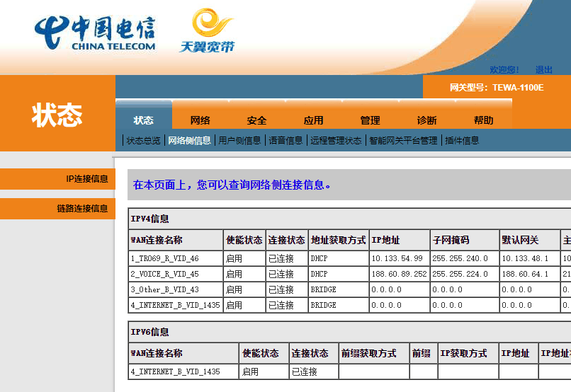Click 2_VOICE_R_VID_45 connection name
The width and height of the screenshot is (571, 392).
pyautogui.click(x=164, y=274)
